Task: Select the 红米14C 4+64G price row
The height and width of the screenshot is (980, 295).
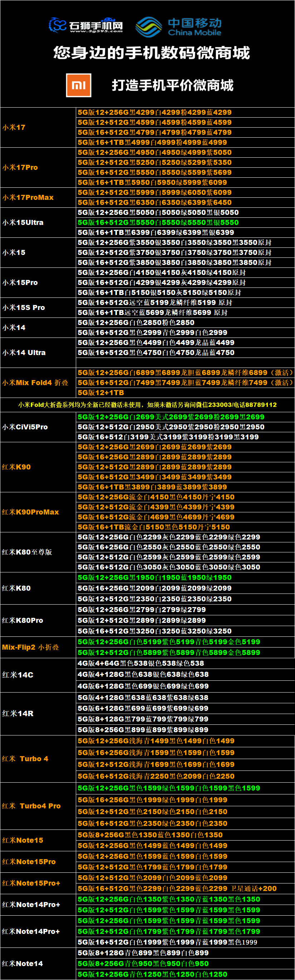Action: (x=141, y=664)
